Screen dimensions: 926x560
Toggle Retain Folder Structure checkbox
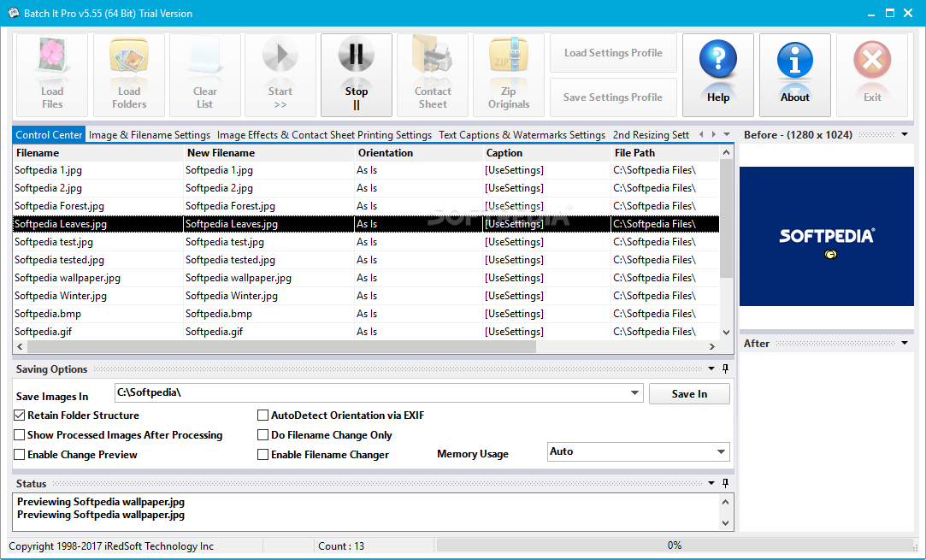[20, 416]
